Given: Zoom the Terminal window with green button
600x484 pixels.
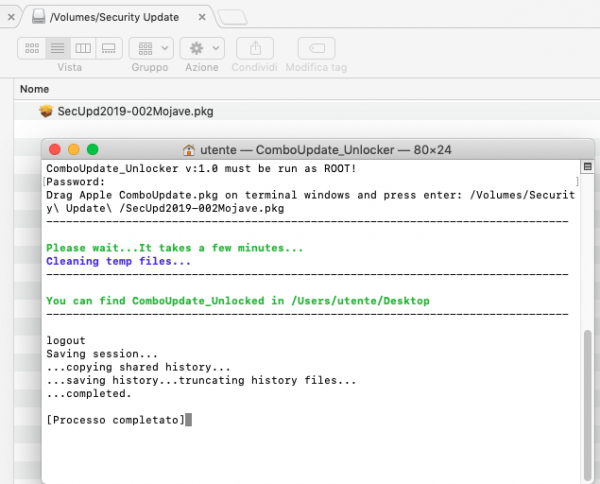Looking at the screenshot, I should click(x=93, y=150).
